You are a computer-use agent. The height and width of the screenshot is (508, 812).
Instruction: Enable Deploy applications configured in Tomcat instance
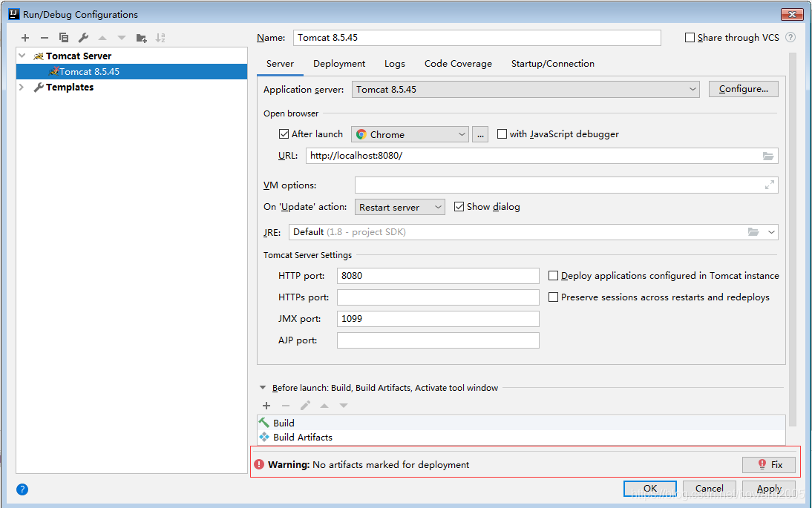pos(553,276)
